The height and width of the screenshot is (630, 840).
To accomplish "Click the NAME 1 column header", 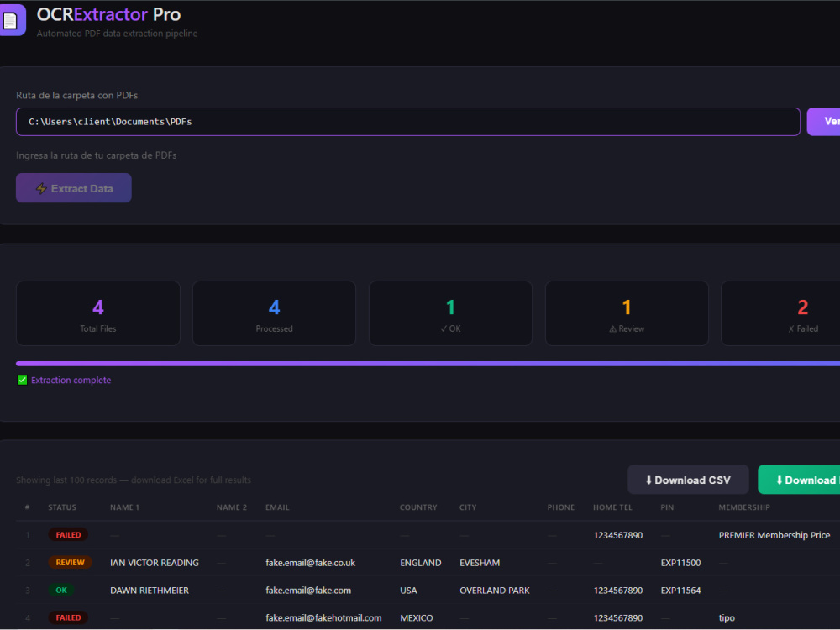I will 124,507.
